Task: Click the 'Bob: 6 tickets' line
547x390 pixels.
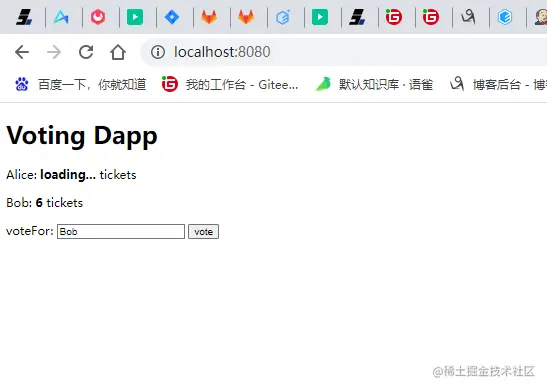Action: click(x=45, y=203)
